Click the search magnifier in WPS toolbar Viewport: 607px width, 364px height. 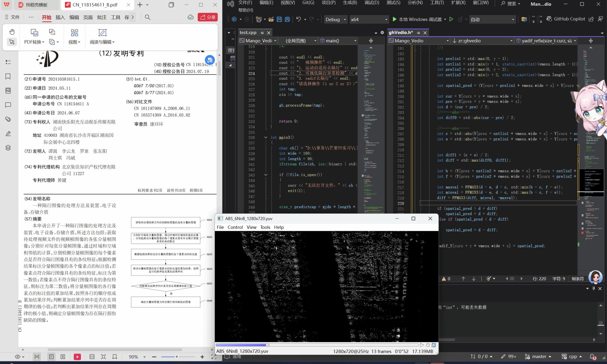tap(148, 17)
